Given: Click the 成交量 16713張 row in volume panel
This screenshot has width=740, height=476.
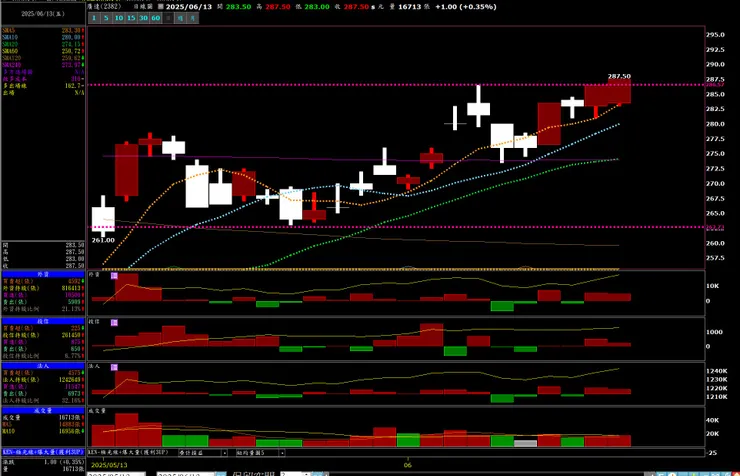Looking at the screenshot, I should 43,418.
